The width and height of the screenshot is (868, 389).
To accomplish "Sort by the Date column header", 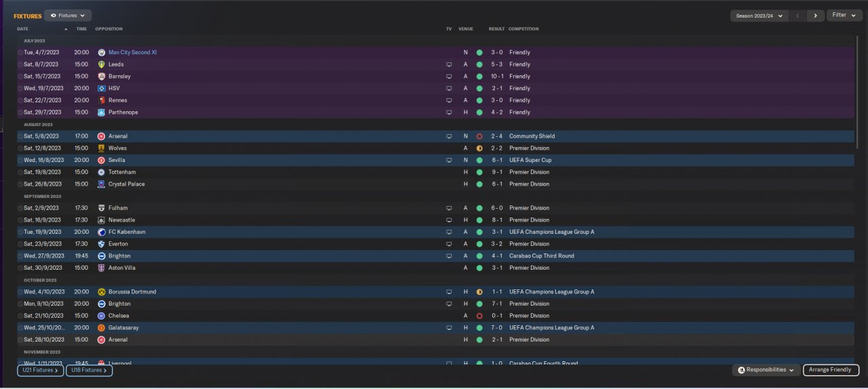I will [23, 29].
